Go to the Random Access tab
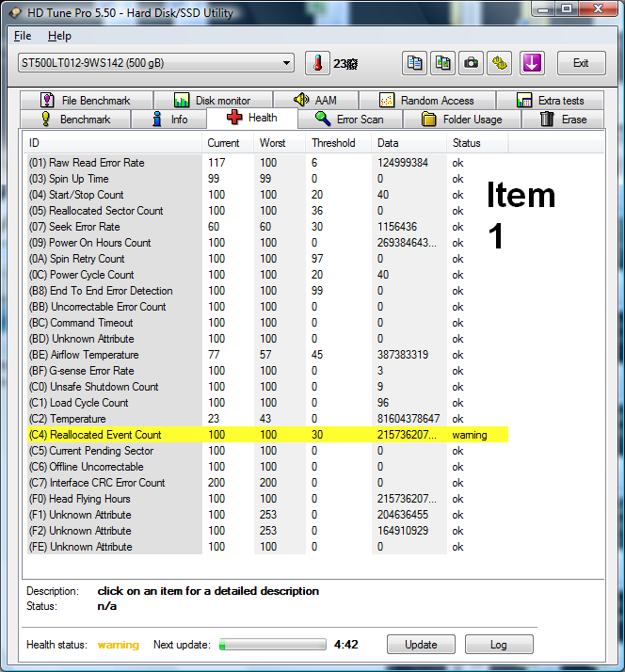The height and width of the screenshot is (672, 625). pos(426,101)
